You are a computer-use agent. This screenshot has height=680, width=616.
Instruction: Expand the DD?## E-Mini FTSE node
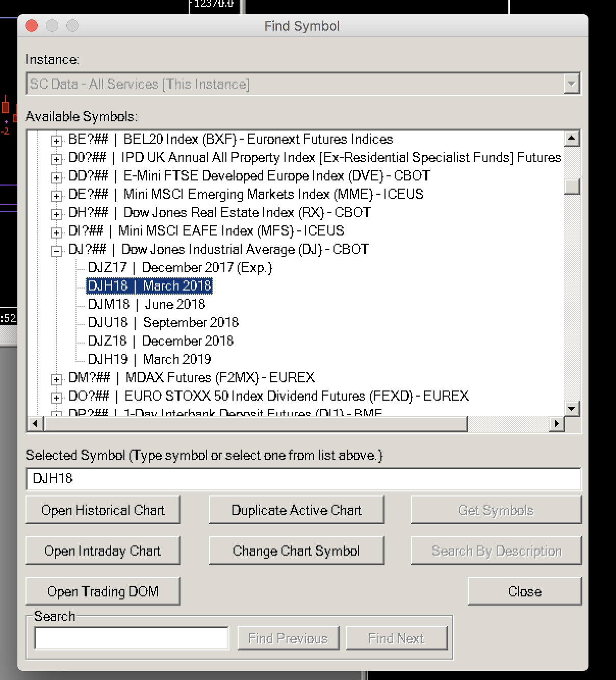[x=57, y=177]
